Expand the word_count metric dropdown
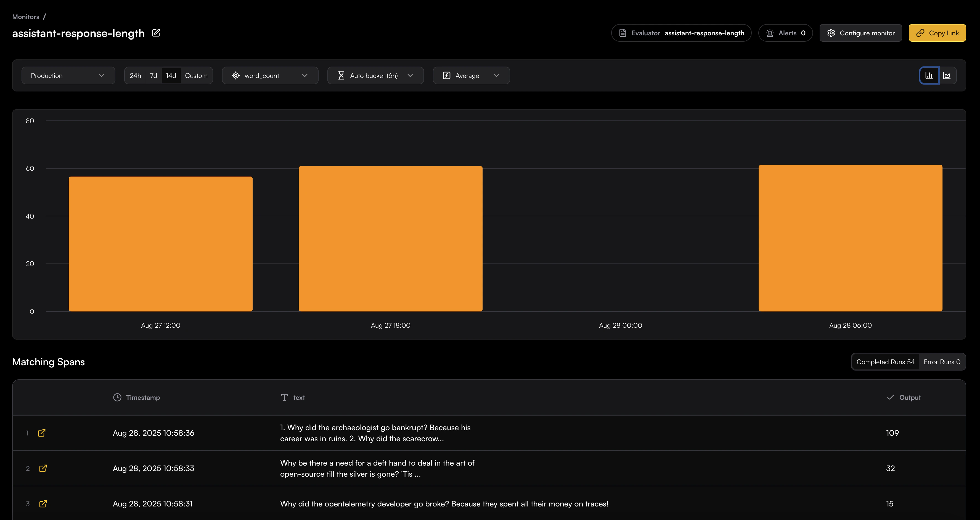 270,75
